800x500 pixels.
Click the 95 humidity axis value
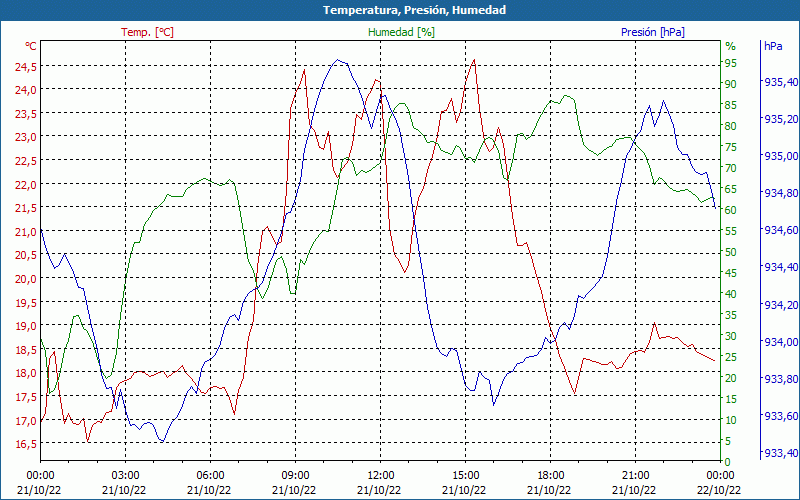click(x=731, y=63)
